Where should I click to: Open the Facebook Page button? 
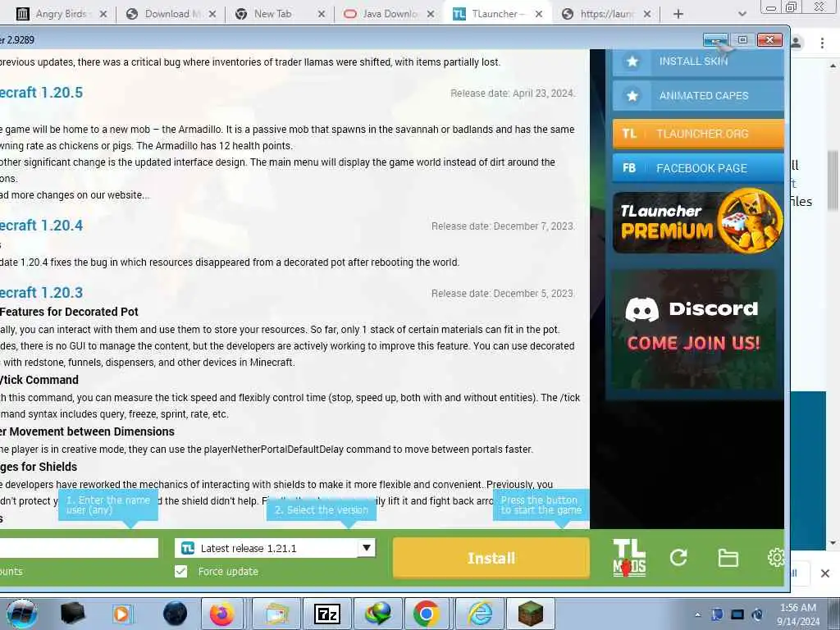[x=698, y=167]
